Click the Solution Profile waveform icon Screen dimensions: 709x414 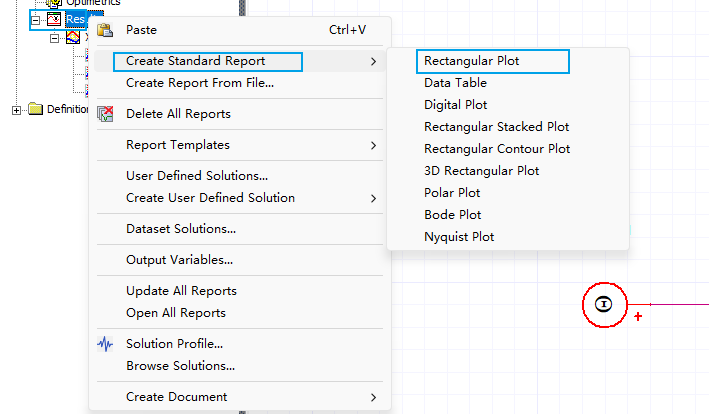tap(105, 344)
